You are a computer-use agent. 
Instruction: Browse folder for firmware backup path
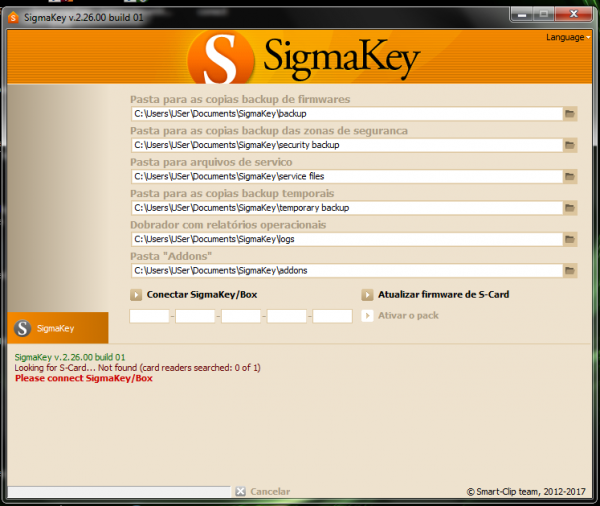(570, 114)
